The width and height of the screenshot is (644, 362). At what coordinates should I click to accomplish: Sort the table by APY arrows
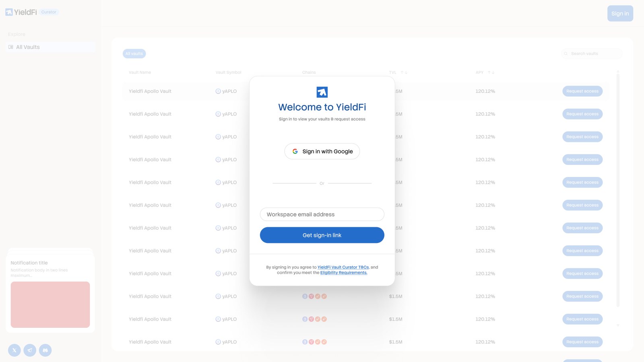[x=491, y=72]
